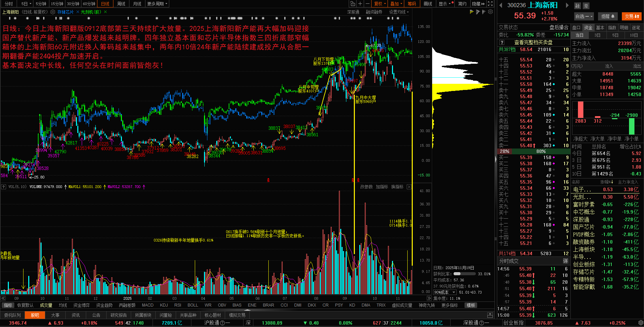
Task: Select the 3日 capital flow range
Action: (x=597, y=35)
